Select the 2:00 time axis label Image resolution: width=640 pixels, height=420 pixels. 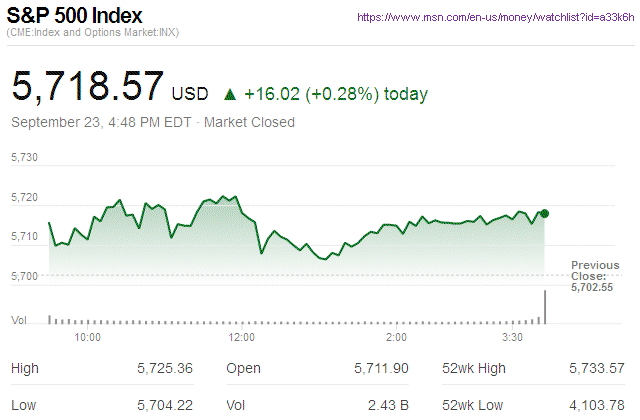point(396,338)
